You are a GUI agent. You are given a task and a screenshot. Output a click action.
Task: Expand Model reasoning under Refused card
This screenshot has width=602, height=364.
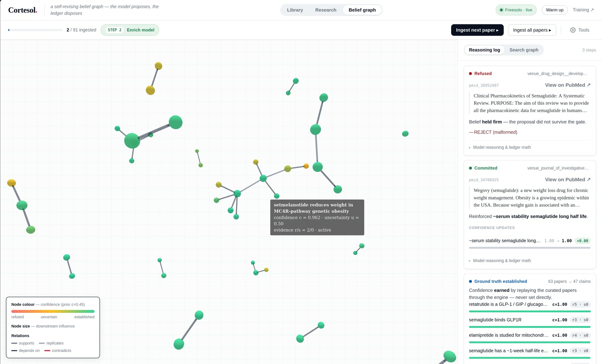tap(500, 147)
